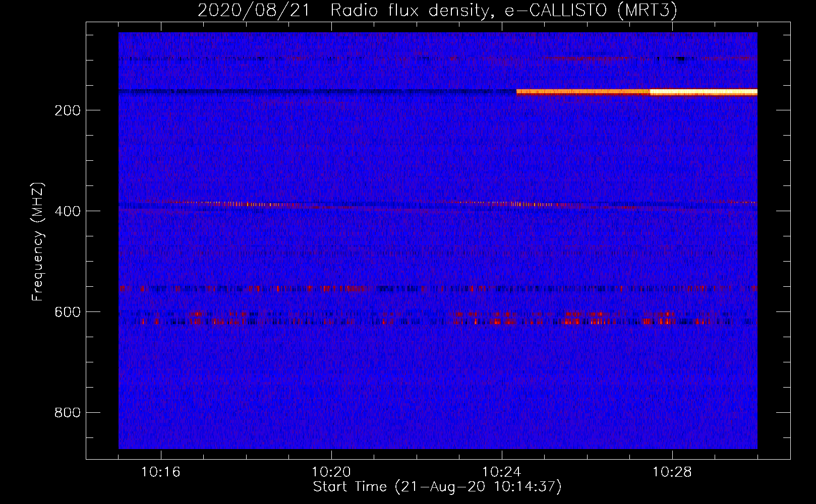Click the 'Start Time (21-Aug-20 10:14:37)' label

(x=437, y=487)
